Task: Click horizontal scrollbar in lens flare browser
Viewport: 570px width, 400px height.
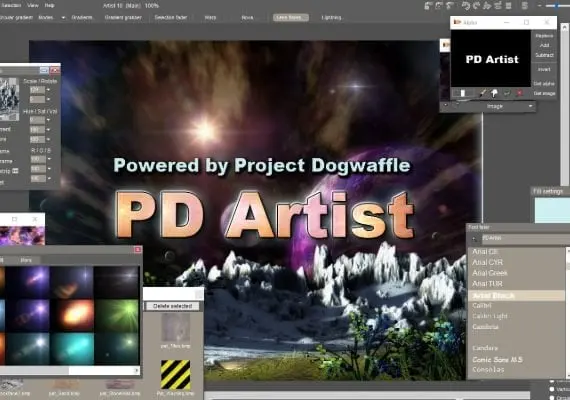Action: 70,370
